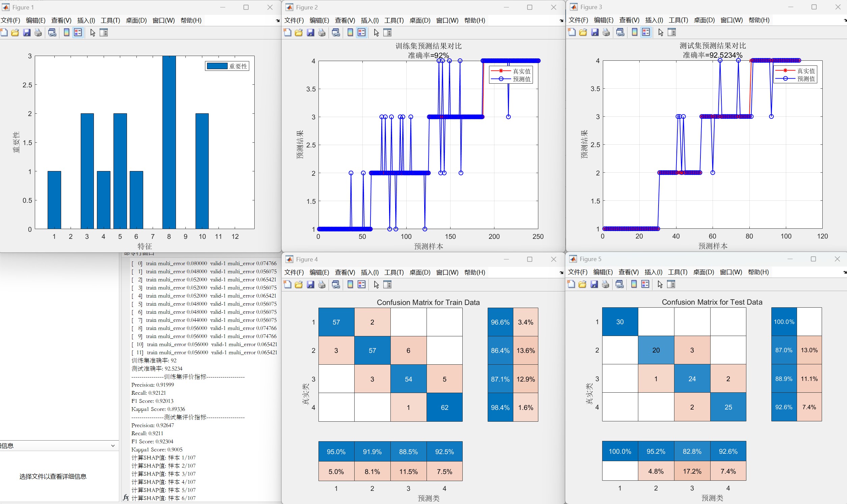Click Save Figure icon in Figure 1
Viewport: 847px width, 504px height.
click(27, 33)
